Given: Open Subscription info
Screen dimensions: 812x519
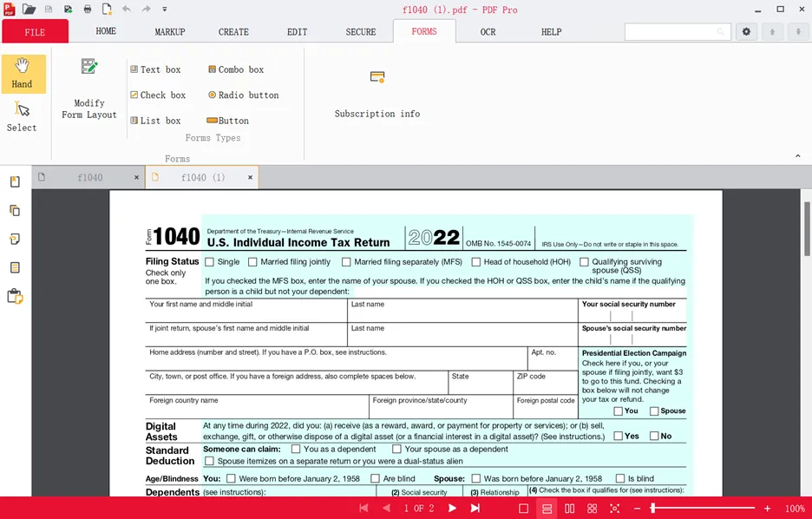Looking at the screenshot, I should [x=377, y=91].
